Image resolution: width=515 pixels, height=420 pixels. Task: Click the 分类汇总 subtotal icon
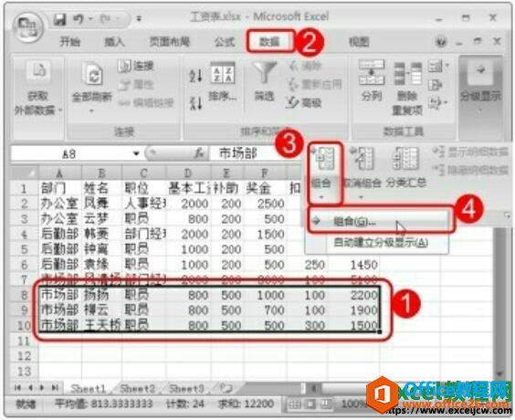(406, 160)
